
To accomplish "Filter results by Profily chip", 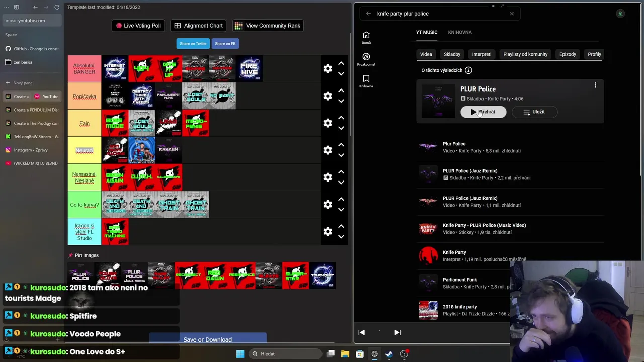I will point(594,54).
